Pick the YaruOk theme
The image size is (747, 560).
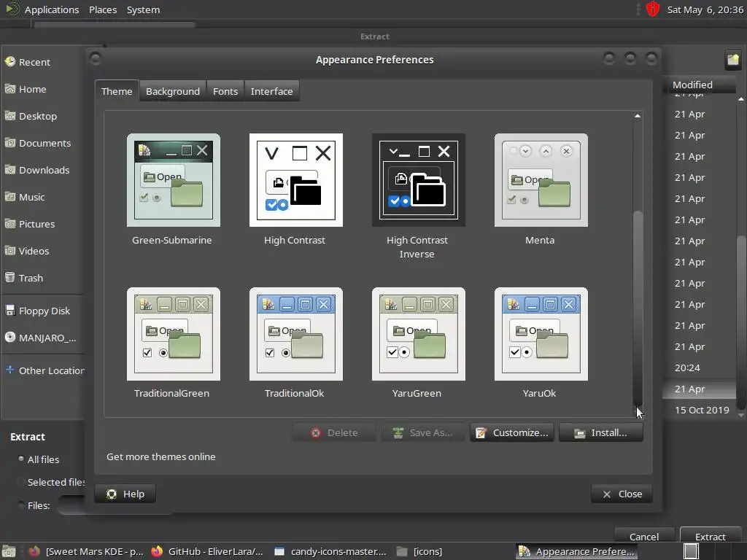541,334
